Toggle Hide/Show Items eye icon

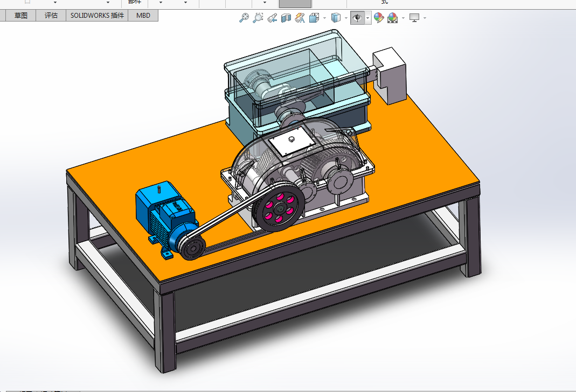click(357, 18)
